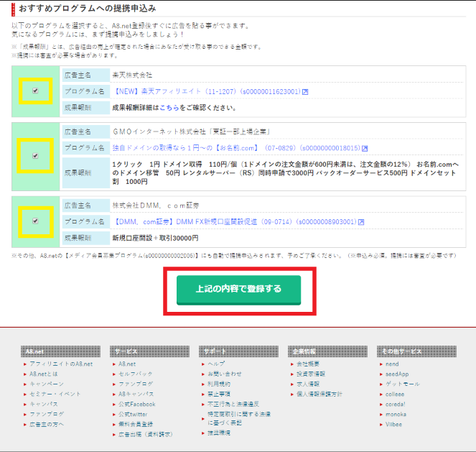Uncheck the GMOインターネット program checkbox
The width and height of the screenshot is (476, 452).
tap(35, 156)
